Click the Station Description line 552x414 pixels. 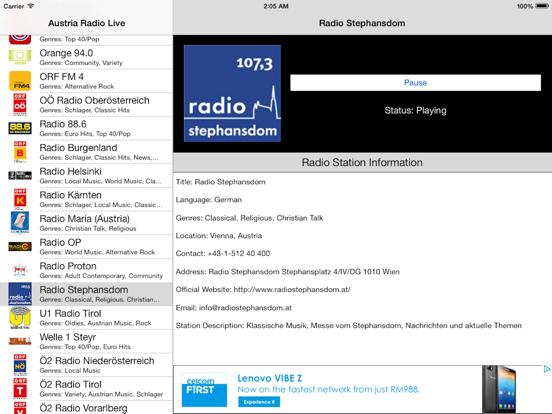(349, 326)
